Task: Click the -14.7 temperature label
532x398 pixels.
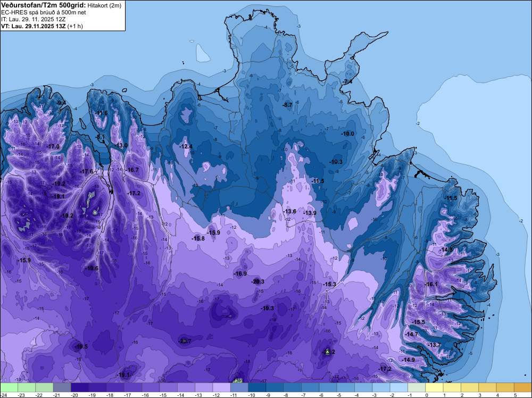Action: coord(412,334)
